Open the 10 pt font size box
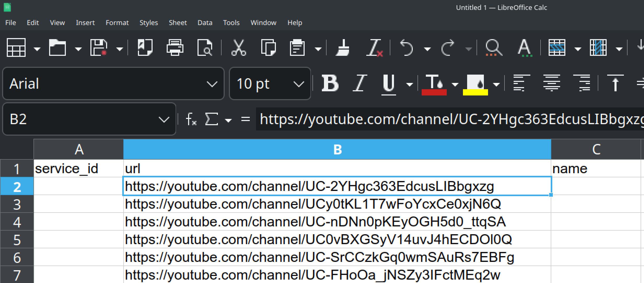The width and height of the screenshot is (644, 283). 270,83
